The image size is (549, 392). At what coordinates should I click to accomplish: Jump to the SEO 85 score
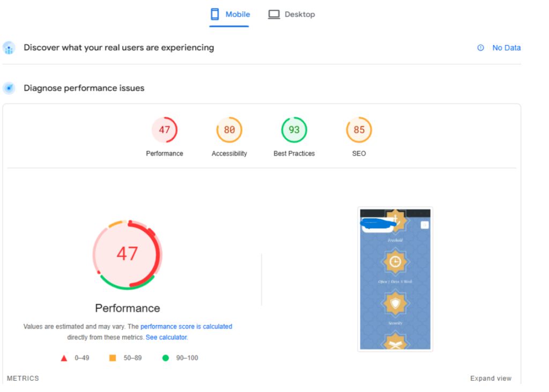pos(359,130)
